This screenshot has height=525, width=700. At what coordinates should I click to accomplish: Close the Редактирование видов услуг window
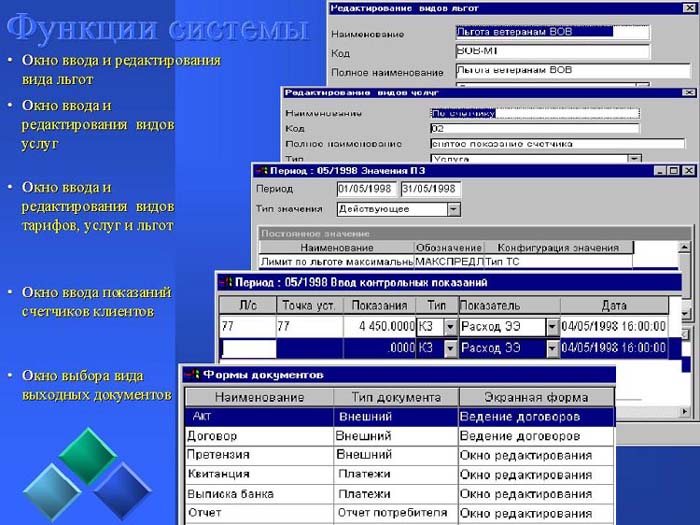click(x=688, y=93)
